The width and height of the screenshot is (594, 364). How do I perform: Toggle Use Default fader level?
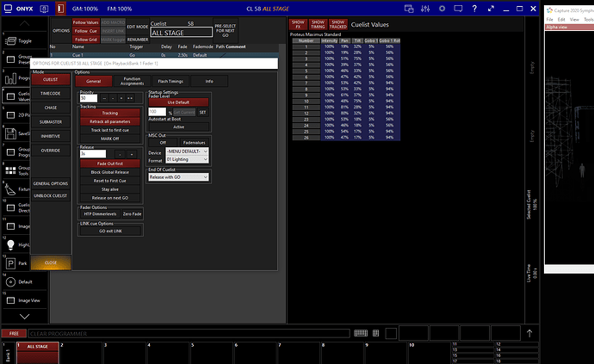click(178, 102)
